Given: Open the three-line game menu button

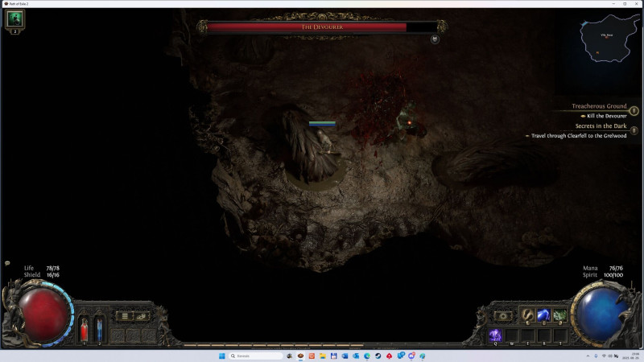Looking at the screenshot, I should 125,316.
